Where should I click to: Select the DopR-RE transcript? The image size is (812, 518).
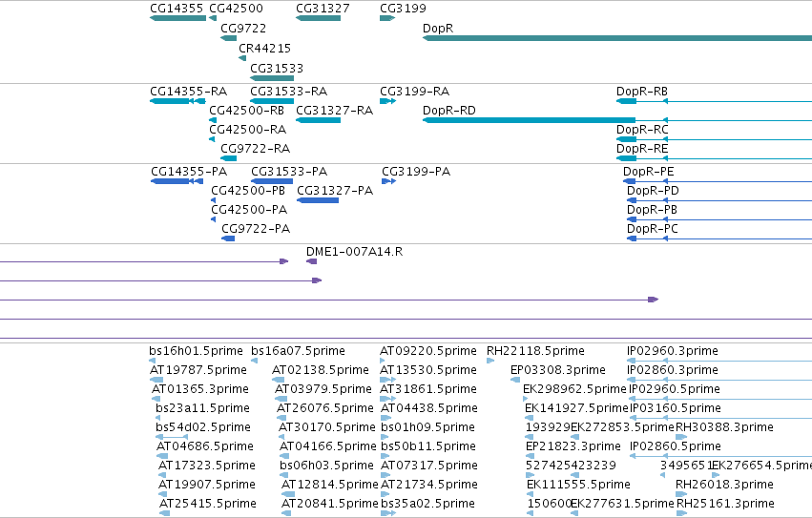pyautogui.click(x=714, y=158)
